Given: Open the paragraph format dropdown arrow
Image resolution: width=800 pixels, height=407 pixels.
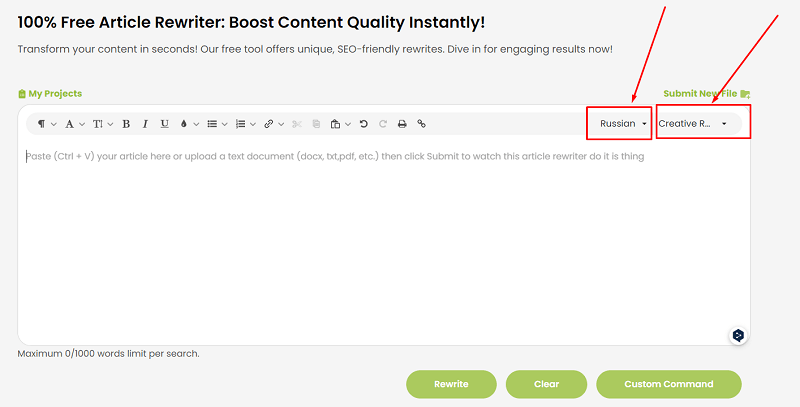Looking at the screenshot, I should (x=54, y=124).
